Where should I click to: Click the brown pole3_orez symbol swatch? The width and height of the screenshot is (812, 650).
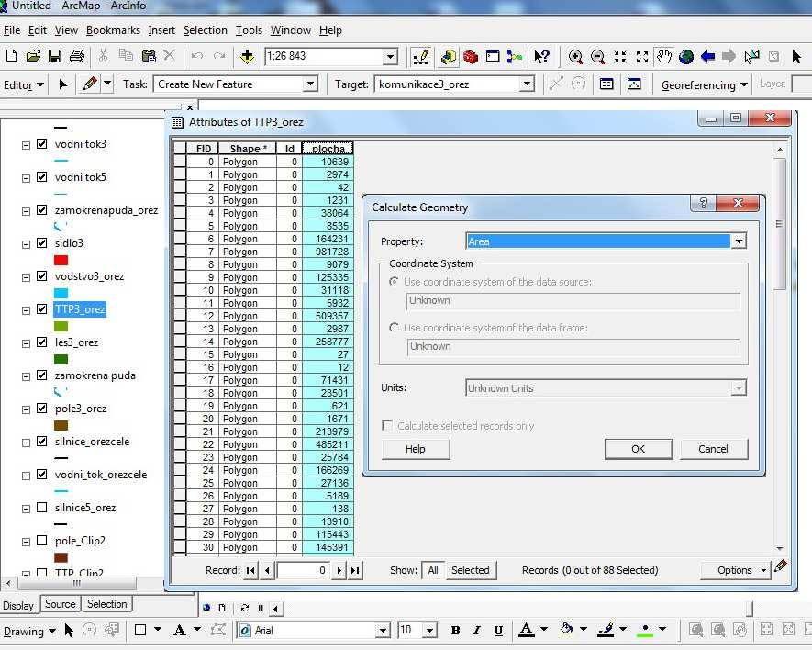click(x=61, y=426)
